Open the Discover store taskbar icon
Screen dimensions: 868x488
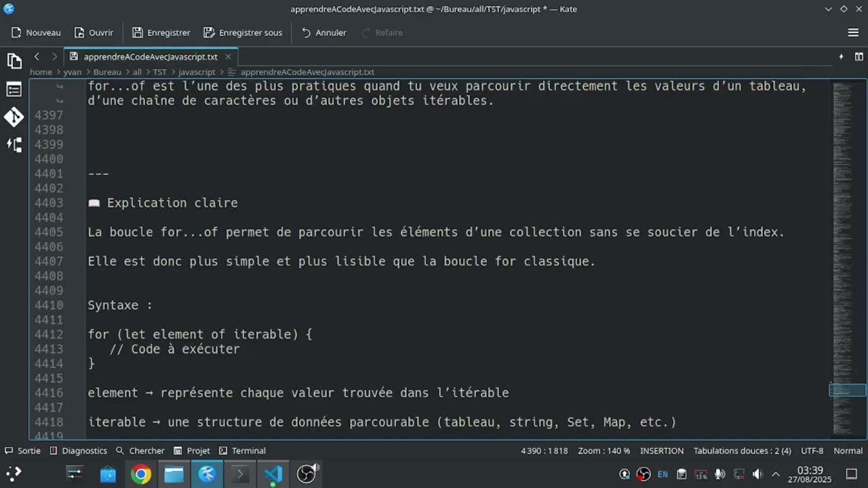[108, 474]
